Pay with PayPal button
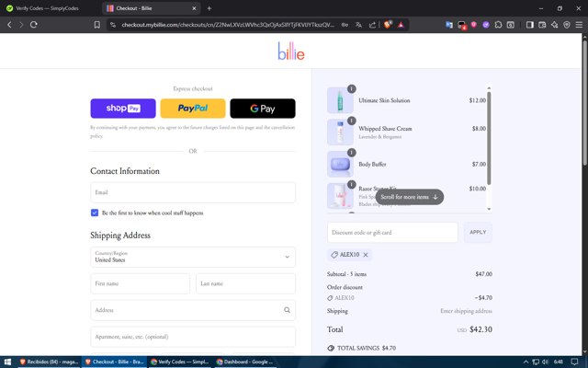This screenshot has width=588, height=368. pos(193,109)
